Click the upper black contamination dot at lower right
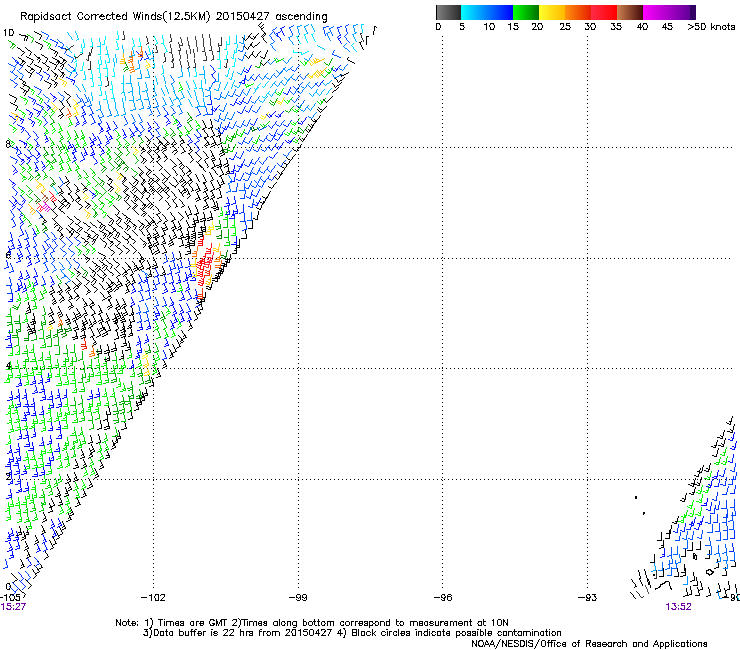This screenshot has height=650, width=740. [636, 497]
